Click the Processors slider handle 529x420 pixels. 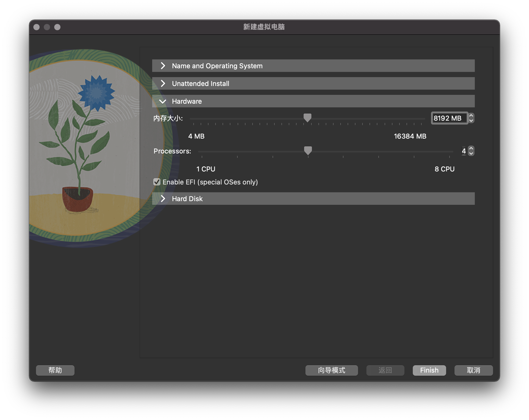pos(308,151)
